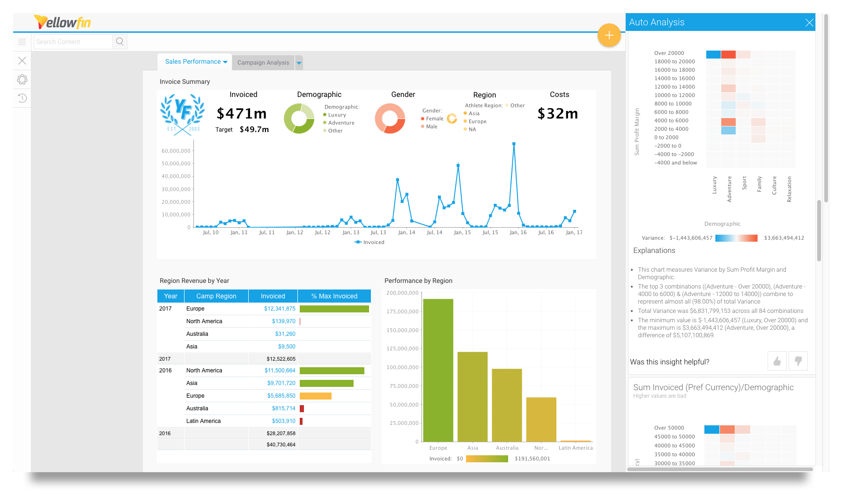
Task: Toggle the Other demographic legend item
Action: 333,131
